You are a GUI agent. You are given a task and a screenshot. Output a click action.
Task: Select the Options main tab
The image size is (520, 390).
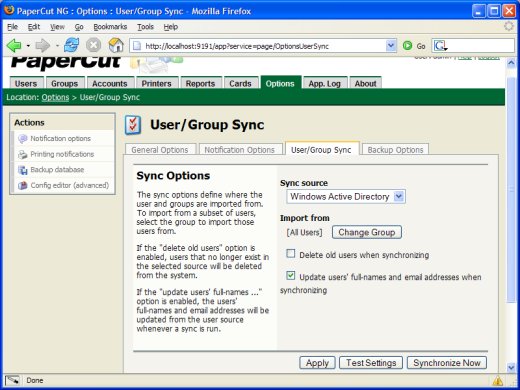pos(280,83)
